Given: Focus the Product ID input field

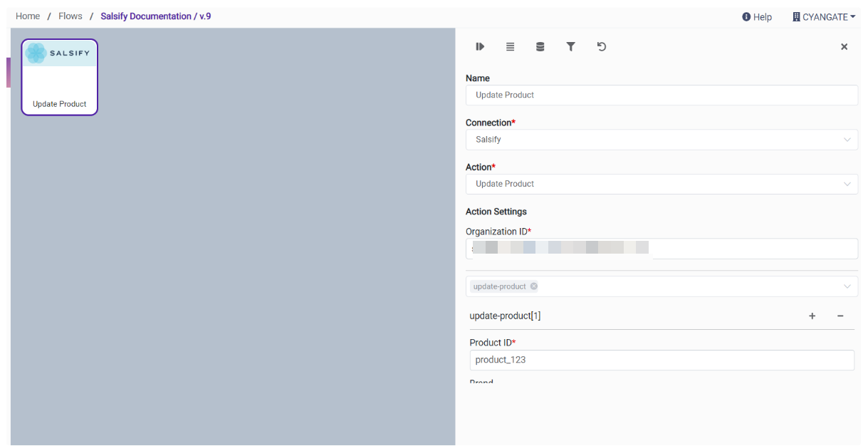Looking at the screenshot, I should (661, 361).
